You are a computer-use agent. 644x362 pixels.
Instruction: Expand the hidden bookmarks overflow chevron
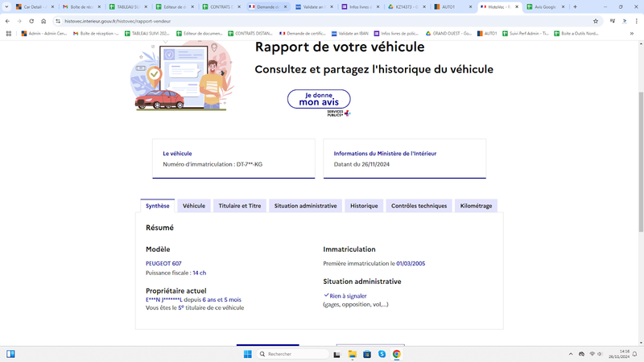pos(632,34)
